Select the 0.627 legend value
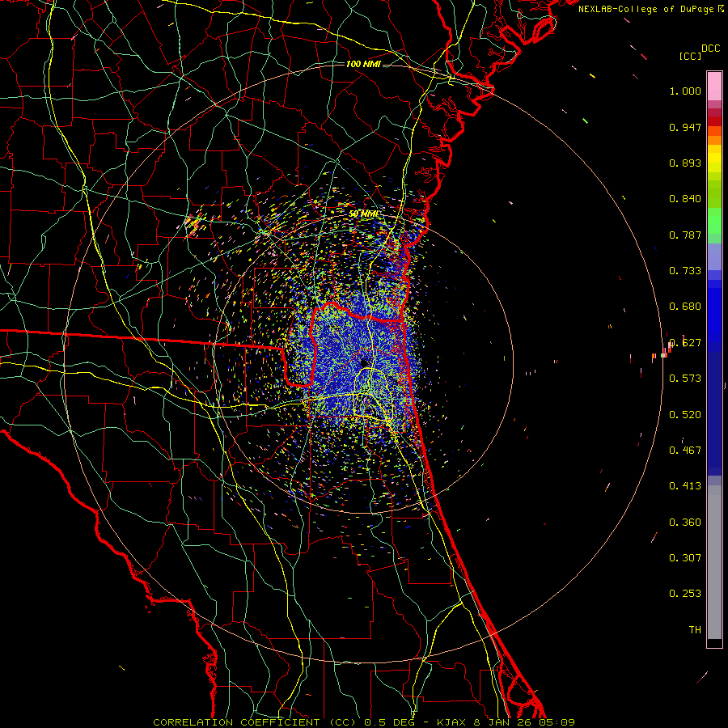This screenshot has height=728, width=728. pyautogui.click(x=685, y=343)
